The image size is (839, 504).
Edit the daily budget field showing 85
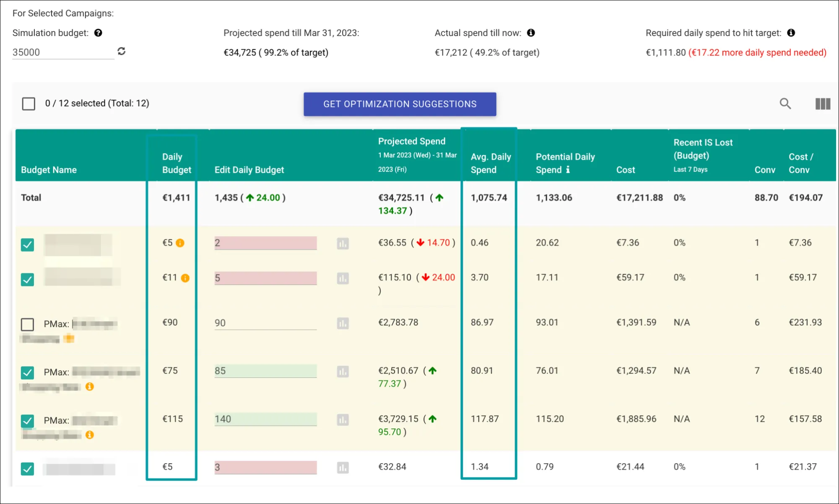pos(265,371)
